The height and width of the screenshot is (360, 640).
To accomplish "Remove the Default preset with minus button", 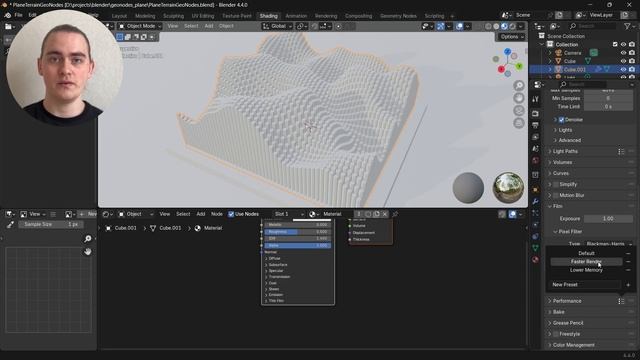I will tap(628, 253).
